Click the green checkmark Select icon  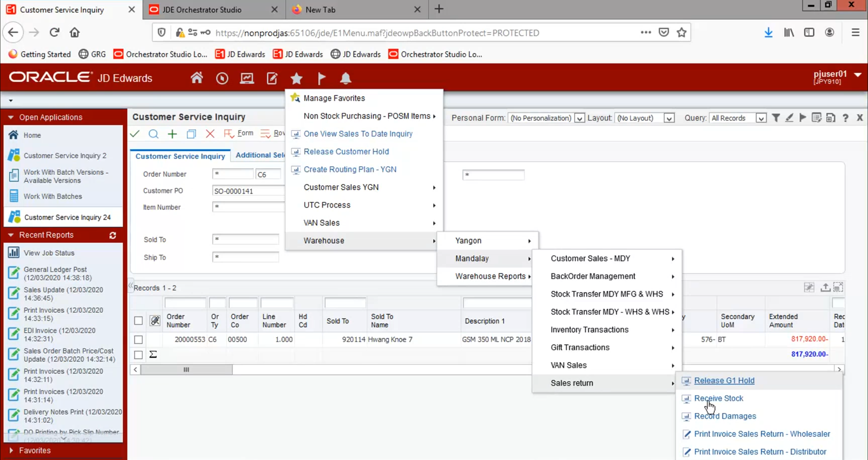(135, 134)
